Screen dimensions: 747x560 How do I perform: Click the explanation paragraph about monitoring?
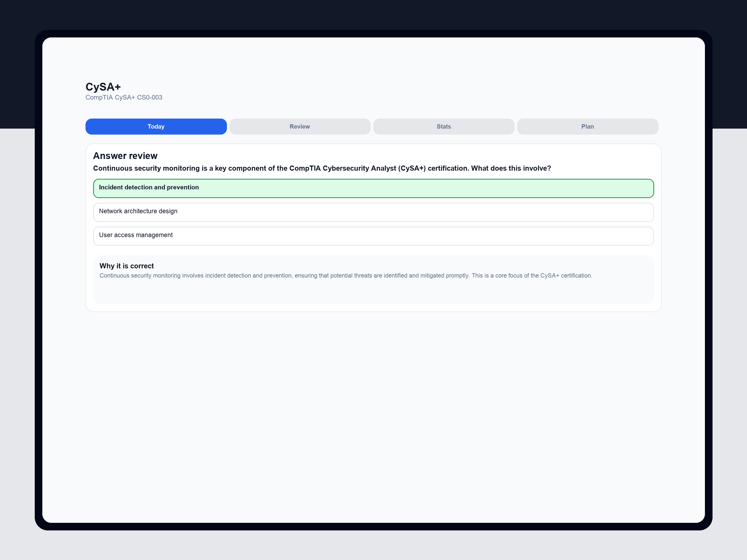(346, 275)
